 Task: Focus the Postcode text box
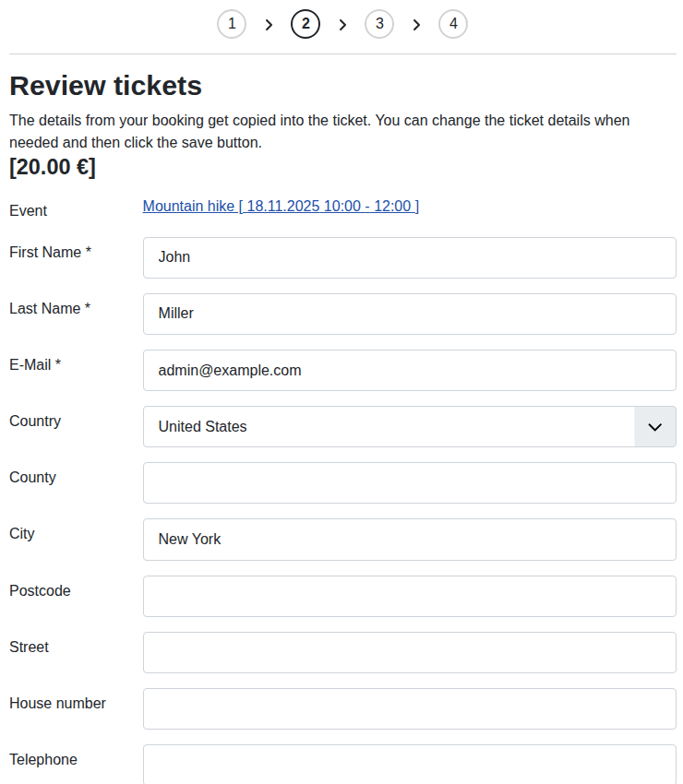[x=409, y=596]
